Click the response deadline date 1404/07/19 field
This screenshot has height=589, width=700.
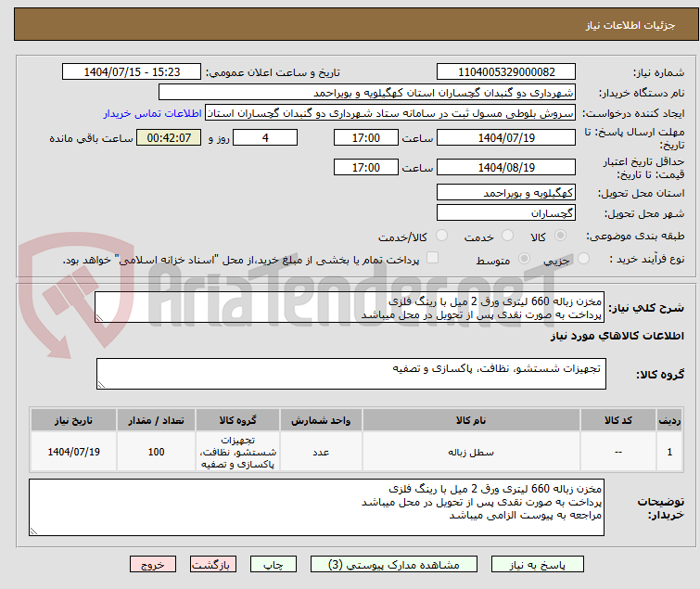pos(506,137)
